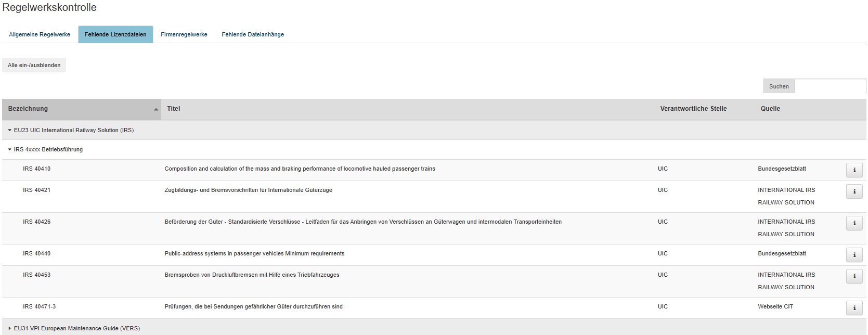868x335 pixels.
Task: Click Alle ein-/ausblenden button
Action: [x=34, y=66]
